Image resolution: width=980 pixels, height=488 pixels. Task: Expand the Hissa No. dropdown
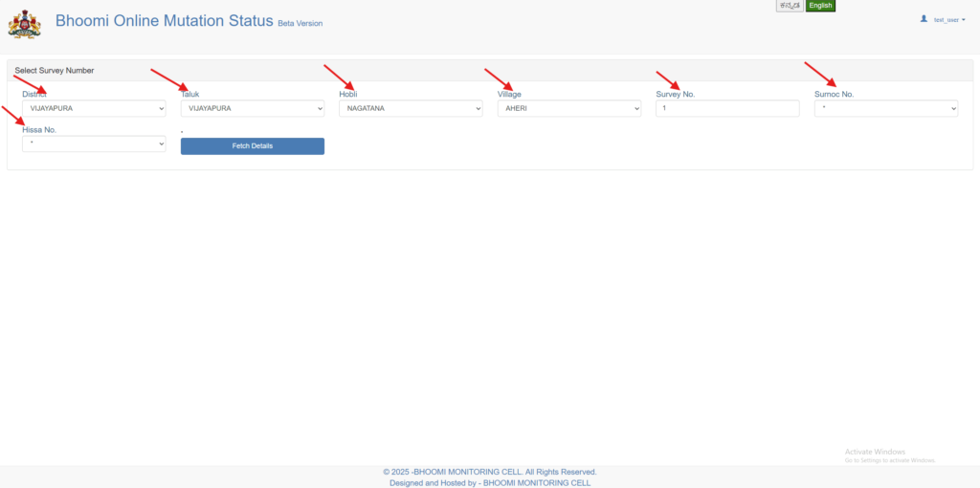pyautogui.click(x=94, y=144)
